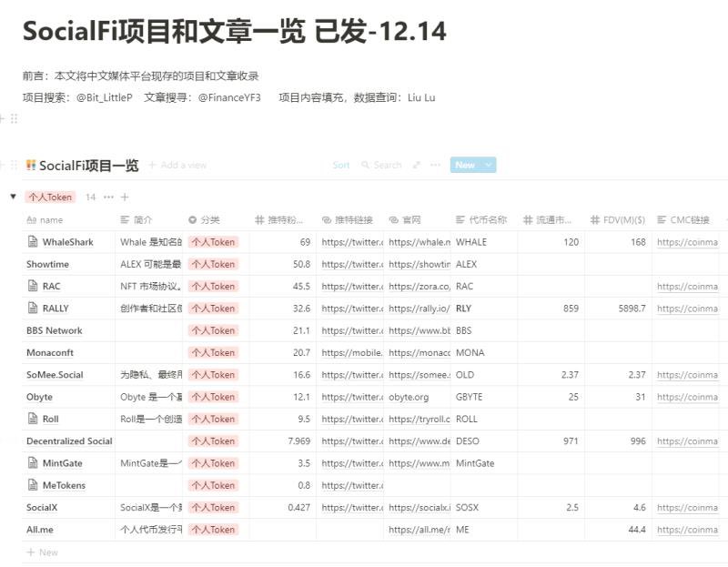Select the GBYTE token cell
The height and width of the screenshot is (567, 728).
coord(484,397)
